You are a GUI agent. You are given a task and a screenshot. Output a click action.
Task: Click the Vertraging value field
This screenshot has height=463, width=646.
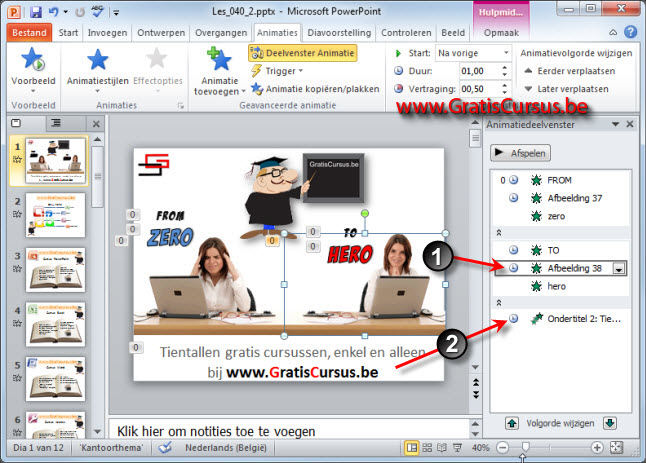click(x=480, y=89)
